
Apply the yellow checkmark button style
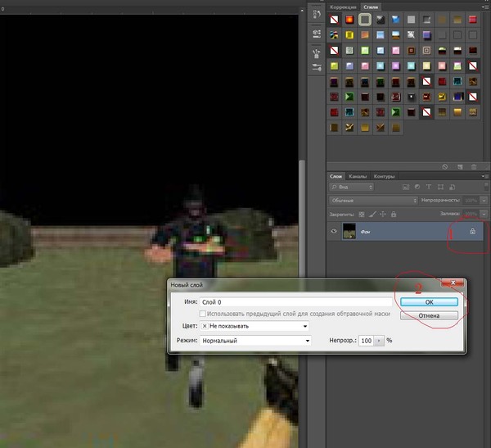(442, 97)
